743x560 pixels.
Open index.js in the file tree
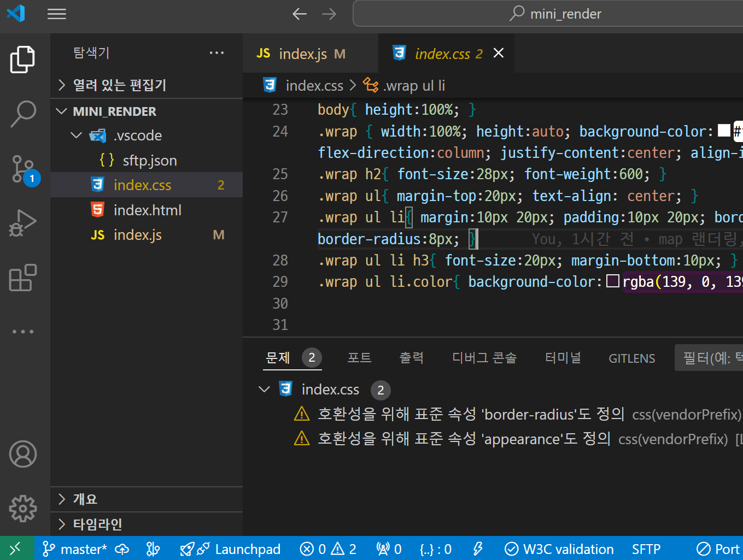tap(147, 235)
